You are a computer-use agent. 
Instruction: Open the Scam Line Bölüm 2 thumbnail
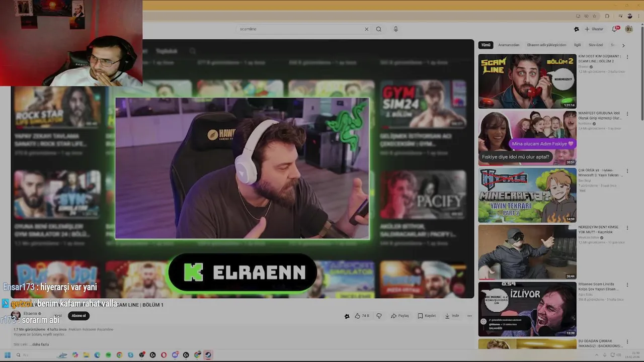tap(527, 81)
